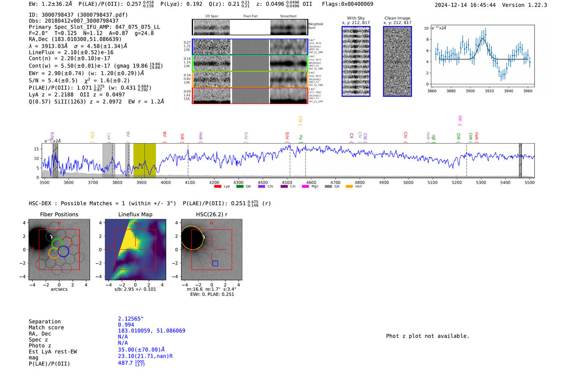Click the 2024-12-14 16:45:44 timestamp
Screen dimensions: 576x392
pyautogui.click(x=465, y=5)
